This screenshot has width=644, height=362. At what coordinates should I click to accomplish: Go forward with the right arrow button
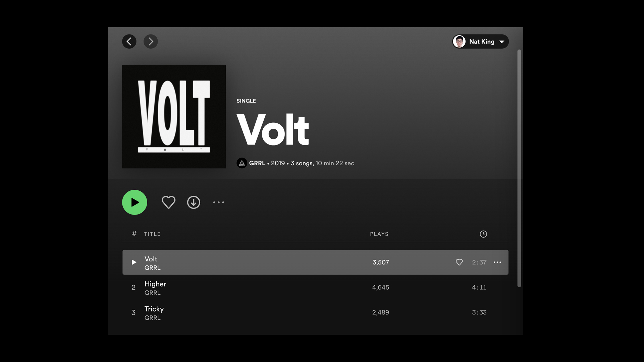point(151,42)
